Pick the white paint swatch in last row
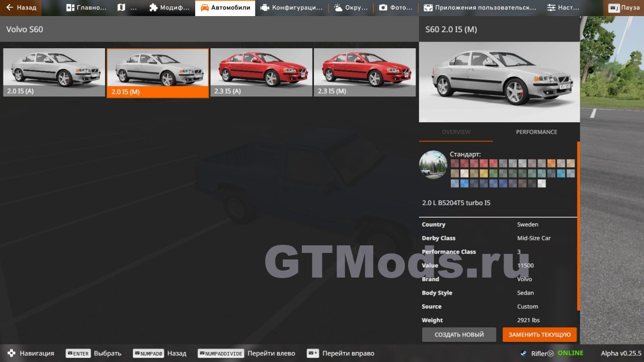 (x=541, y=184)
